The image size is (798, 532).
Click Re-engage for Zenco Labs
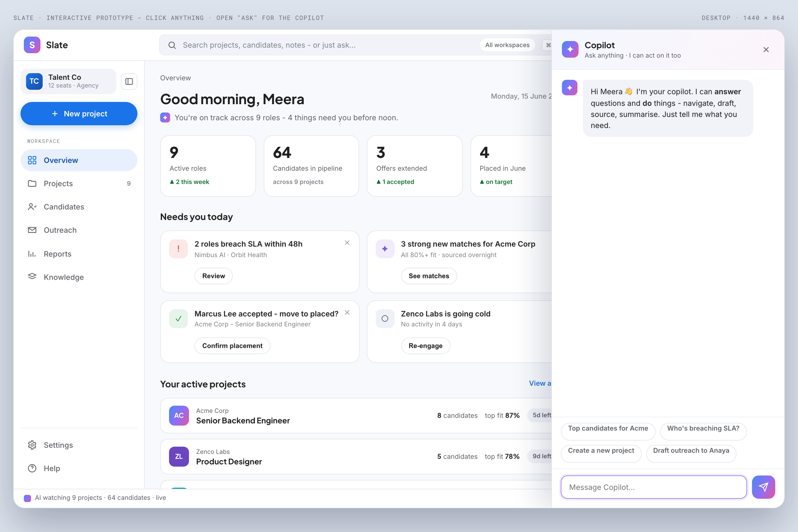click(x=426, y=346)
